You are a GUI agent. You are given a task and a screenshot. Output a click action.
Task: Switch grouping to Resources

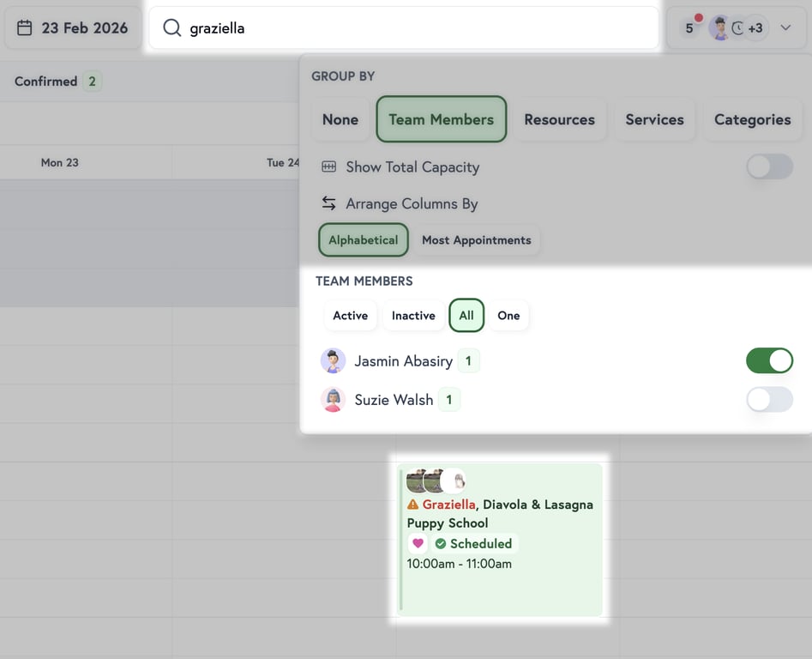pyautogui.click(x=559, y=119)
